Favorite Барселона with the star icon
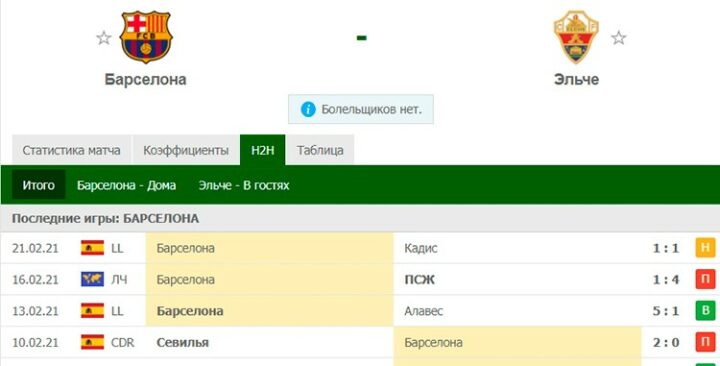The image size is (720, 366). pyautogui.click(x=104, y=38)
